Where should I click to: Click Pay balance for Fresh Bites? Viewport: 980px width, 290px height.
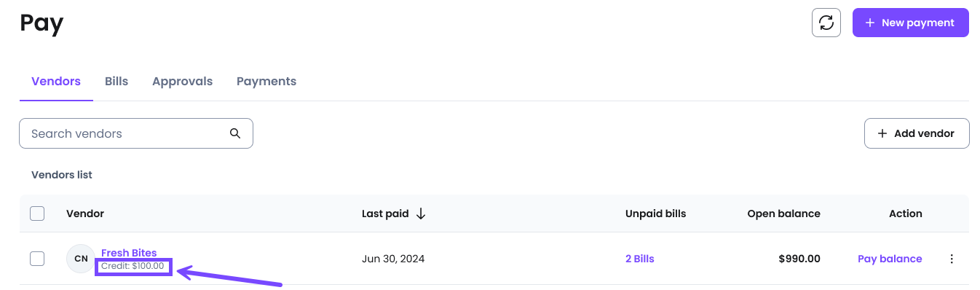point(890,259)
